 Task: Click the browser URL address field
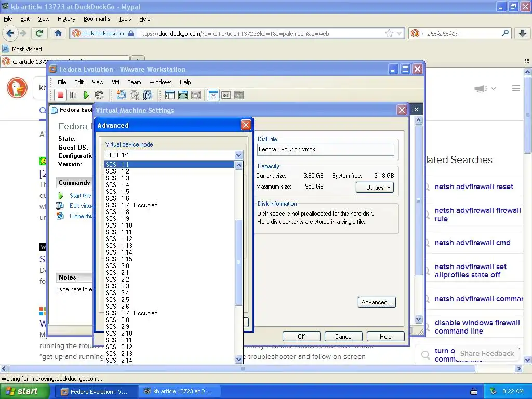coord(260,34)
